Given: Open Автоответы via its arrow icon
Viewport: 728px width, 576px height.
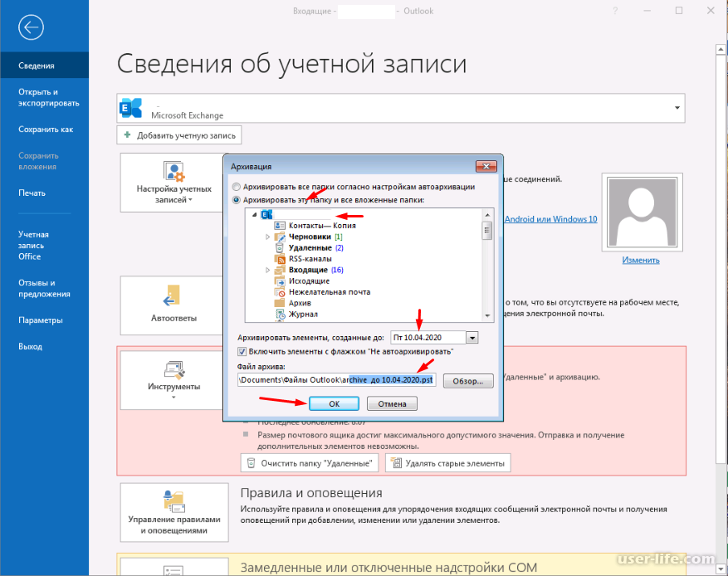Looking at the screenshot, I should click(x=171, y=296).
